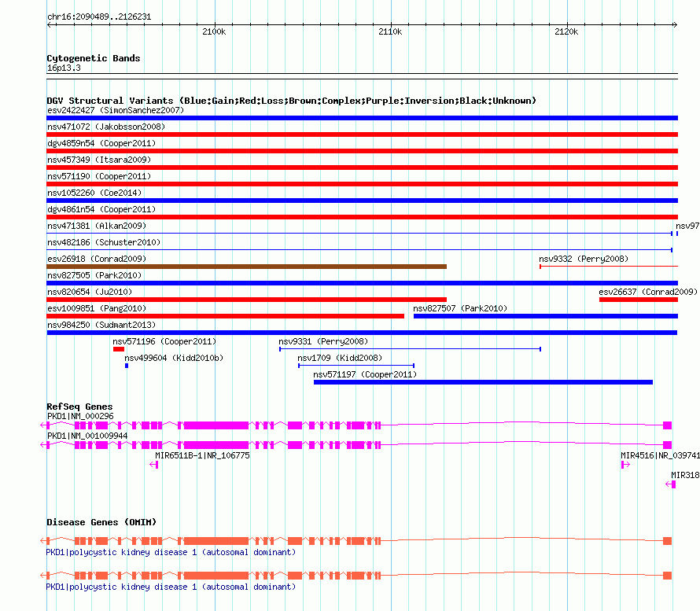
Task: Open PKD1|NM_000296 RefSeq gene label
Action: (x=80, y=416)
